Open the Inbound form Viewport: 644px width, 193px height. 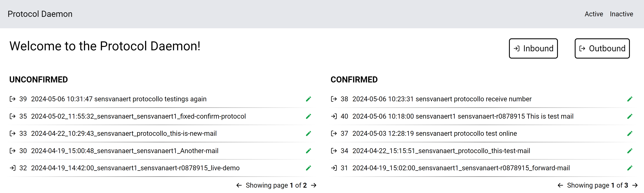pyautogui.click(x=533, y=48)
